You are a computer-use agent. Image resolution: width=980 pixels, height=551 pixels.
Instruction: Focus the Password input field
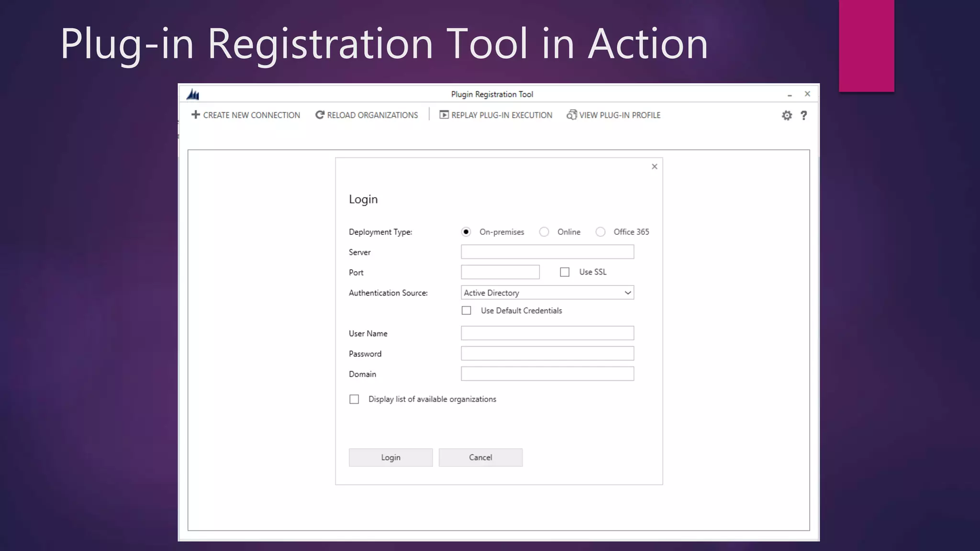click(547, 353)
